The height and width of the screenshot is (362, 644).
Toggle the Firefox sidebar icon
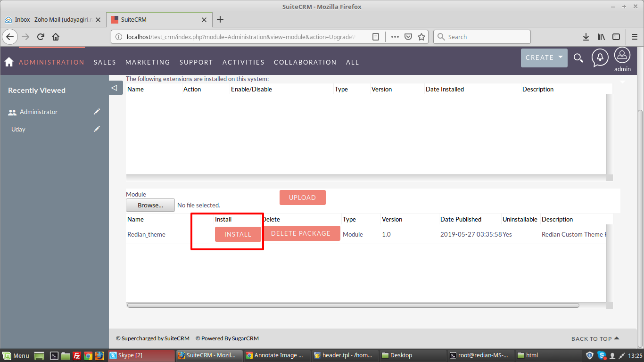pos(616,37)
